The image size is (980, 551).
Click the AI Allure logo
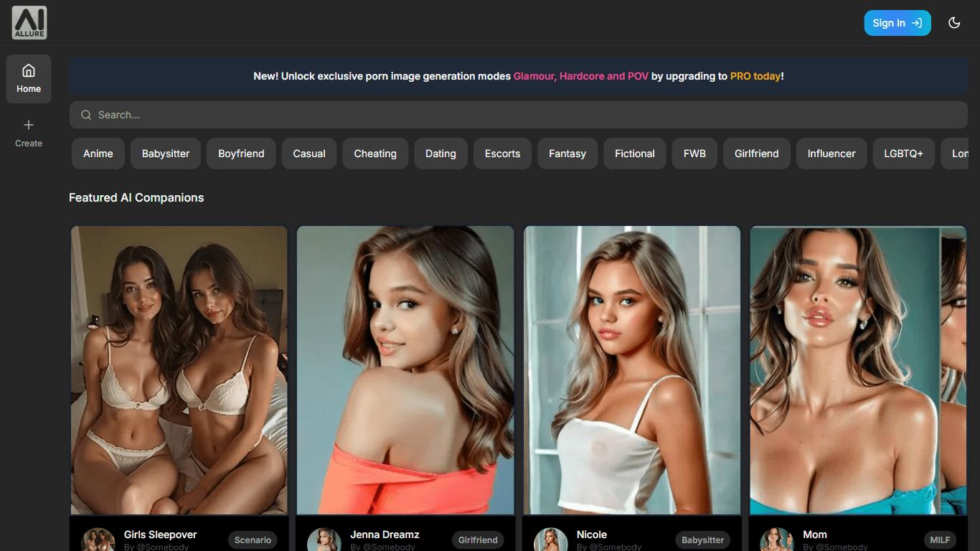coord(29,23)
